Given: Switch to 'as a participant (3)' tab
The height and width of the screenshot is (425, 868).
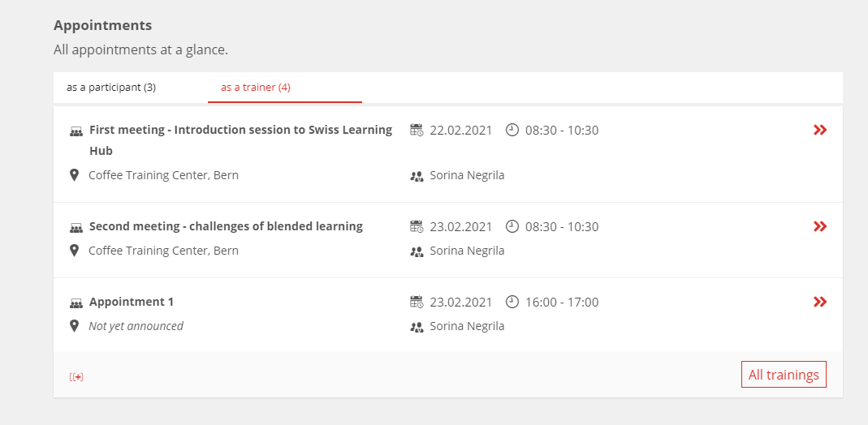Looking at the screenshot, I should pos(111,88).
